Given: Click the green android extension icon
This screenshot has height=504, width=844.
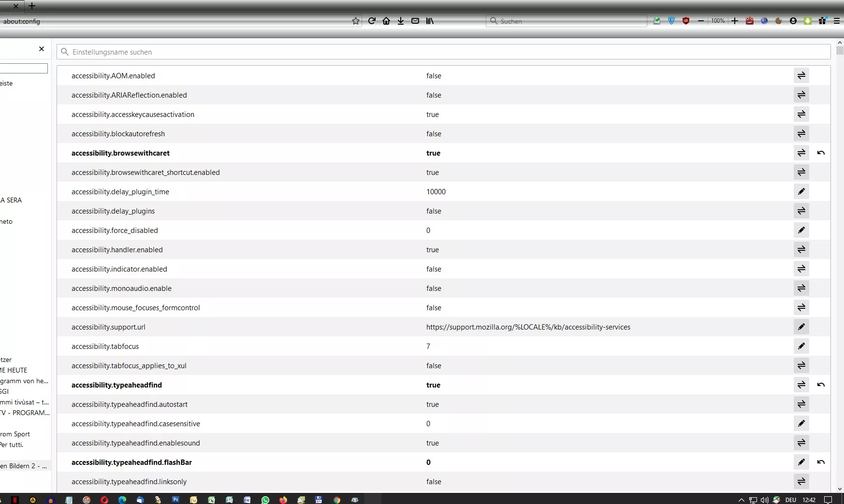Looking at the screenshot, I should (808, 21).
